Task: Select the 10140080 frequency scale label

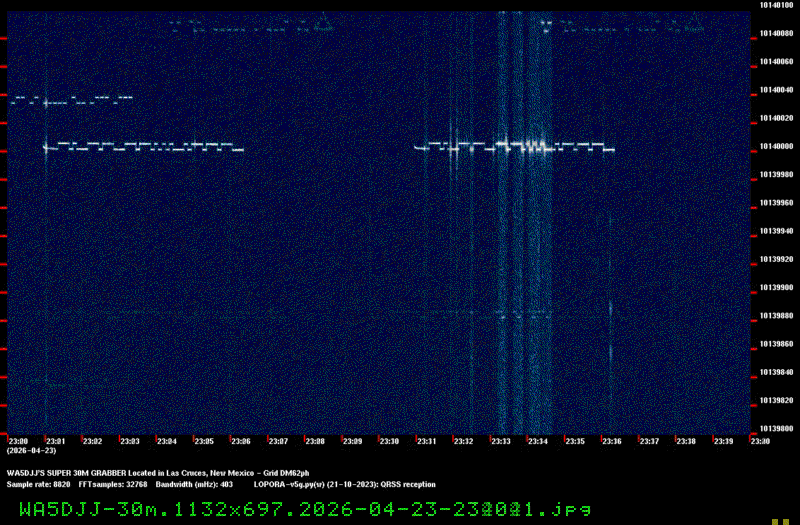Action: pos(777,33)
